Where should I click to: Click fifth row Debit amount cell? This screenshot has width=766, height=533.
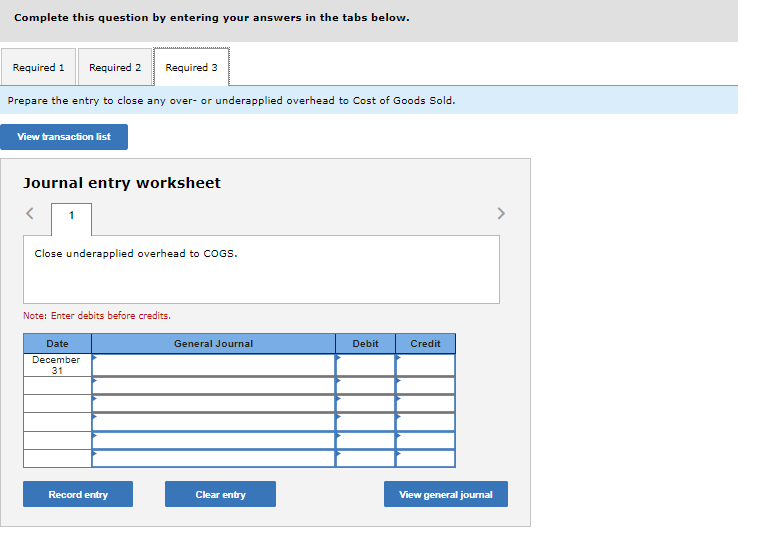[x=365, y=441]
